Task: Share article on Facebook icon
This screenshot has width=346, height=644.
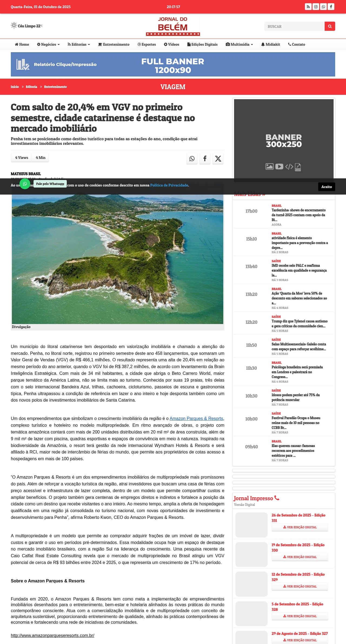Action: pos(205,159)
